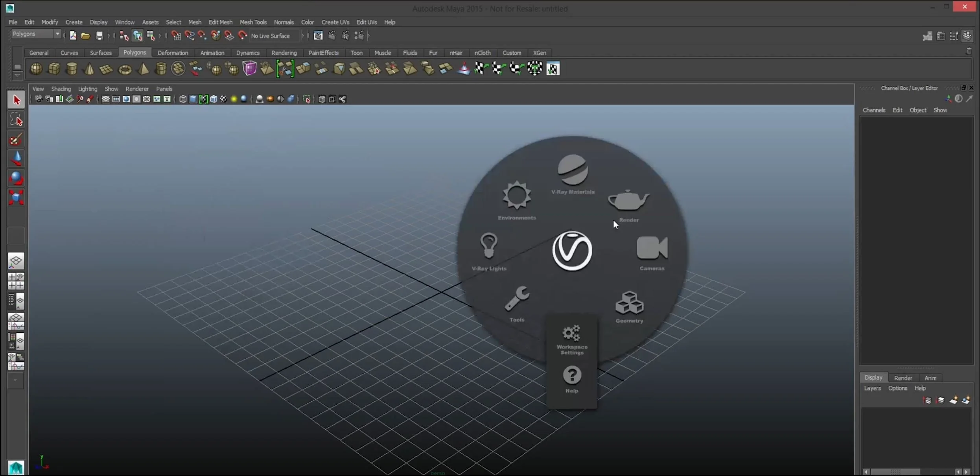Viewport: 980px width, 476px height.
Task: Select the V-Ray Lights bulb icon
Action: tap(489, 246)
